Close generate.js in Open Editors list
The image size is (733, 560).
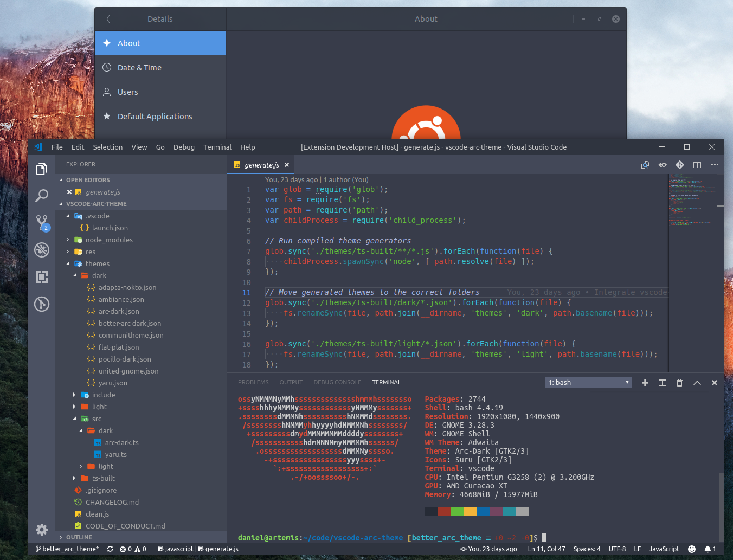click(69, 192)
